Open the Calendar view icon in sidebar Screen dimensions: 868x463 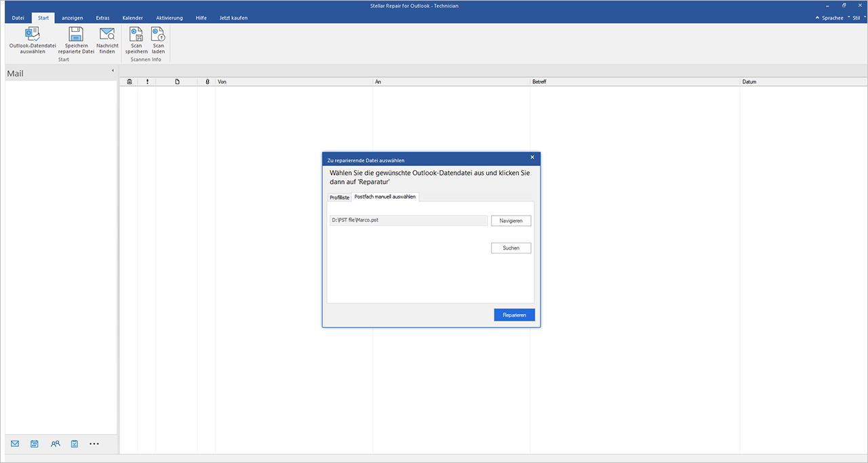[35, 444]
